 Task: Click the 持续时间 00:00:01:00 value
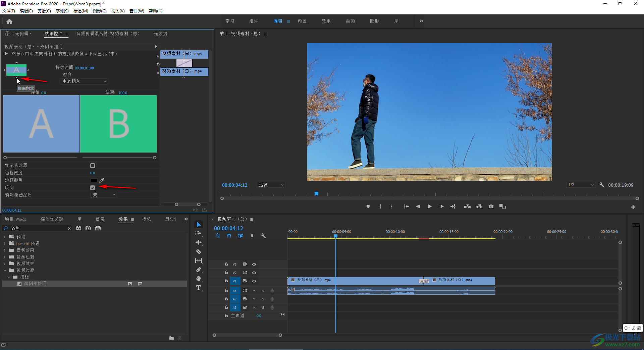point(84,68)
